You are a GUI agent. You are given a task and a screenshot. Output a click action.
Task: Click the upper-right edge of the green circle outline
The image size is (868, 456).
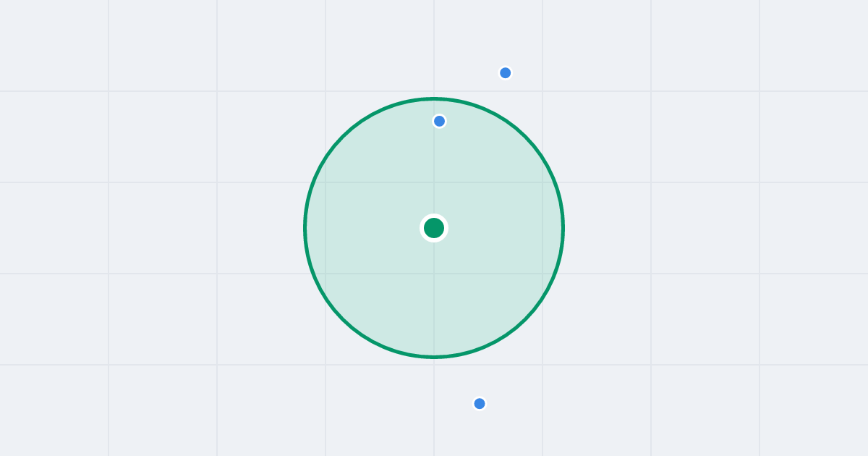click(526, 136)
